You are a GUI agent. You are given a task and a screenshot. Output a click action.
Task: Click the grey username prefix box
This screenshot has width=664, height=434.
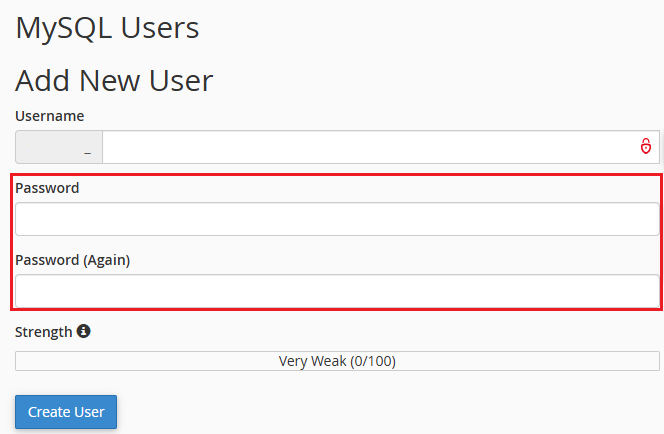click(59, 147)
